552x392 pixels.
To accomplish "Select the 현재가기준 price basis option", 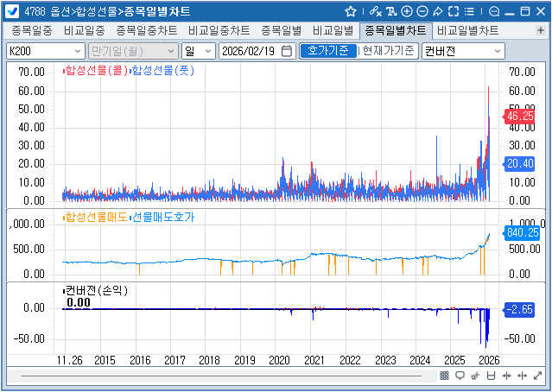I will pos(388,51).
